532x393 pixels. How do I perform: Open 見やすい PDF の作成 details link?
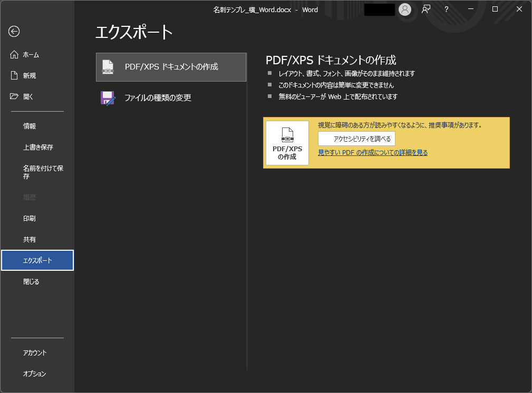click(x=372, y=152)
